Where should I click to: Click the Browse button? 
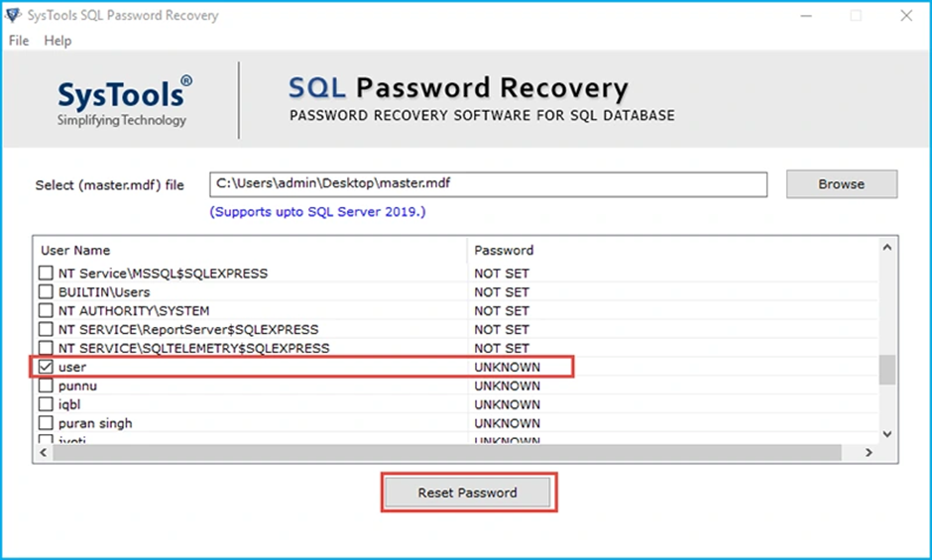841,184
